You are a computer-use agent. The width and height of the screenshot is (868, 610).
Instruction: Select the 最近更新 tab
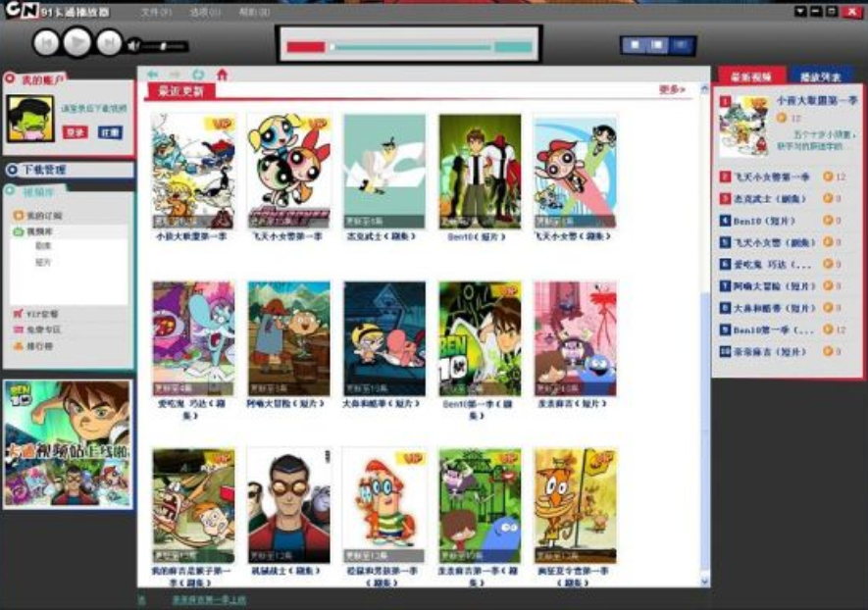pos(179,91)
